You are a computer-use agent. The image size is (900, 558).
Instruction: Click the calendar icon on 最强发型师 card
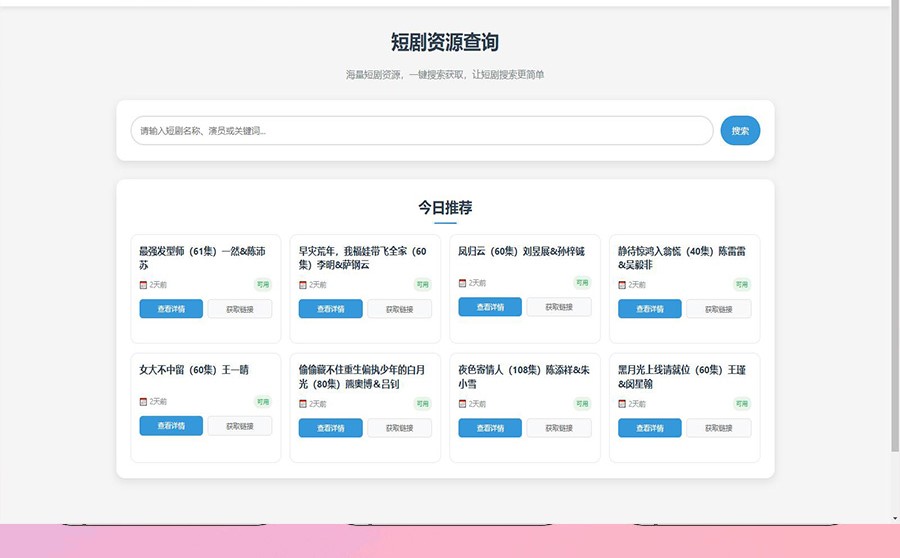click(x=143, y=285)
